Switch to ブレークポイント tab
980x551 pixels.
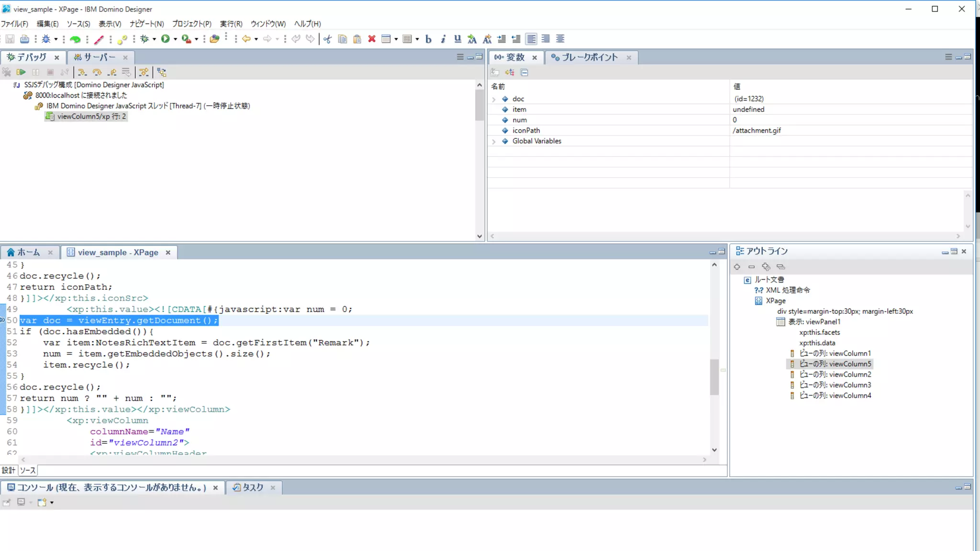point(590,57)
